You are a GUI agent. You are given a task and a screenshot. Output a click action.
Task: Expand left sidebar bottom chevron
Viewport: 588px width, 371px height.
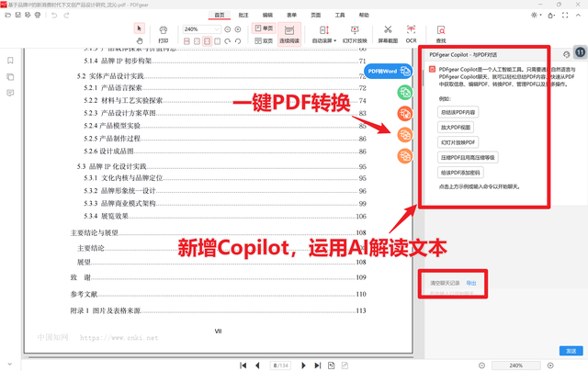click(10, 364)
